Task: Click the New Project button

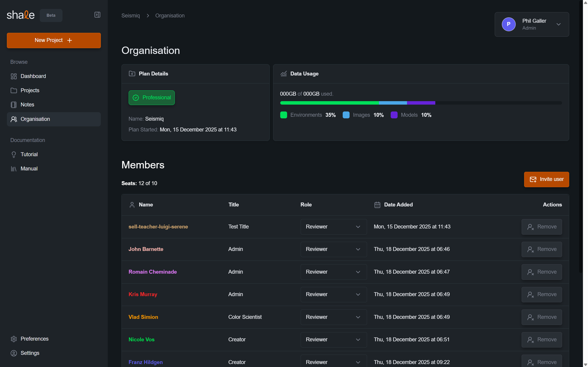Action: click(54, 40)
